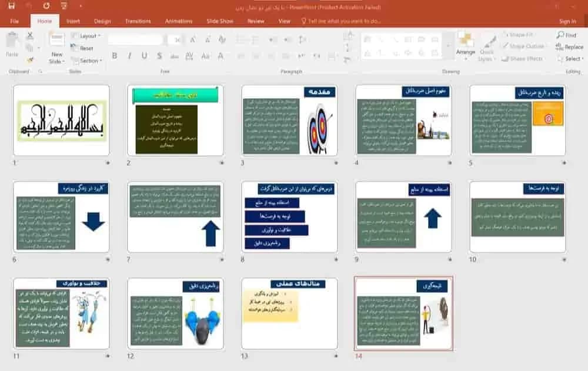Click the New Slide icon

[x=57, y=40]
